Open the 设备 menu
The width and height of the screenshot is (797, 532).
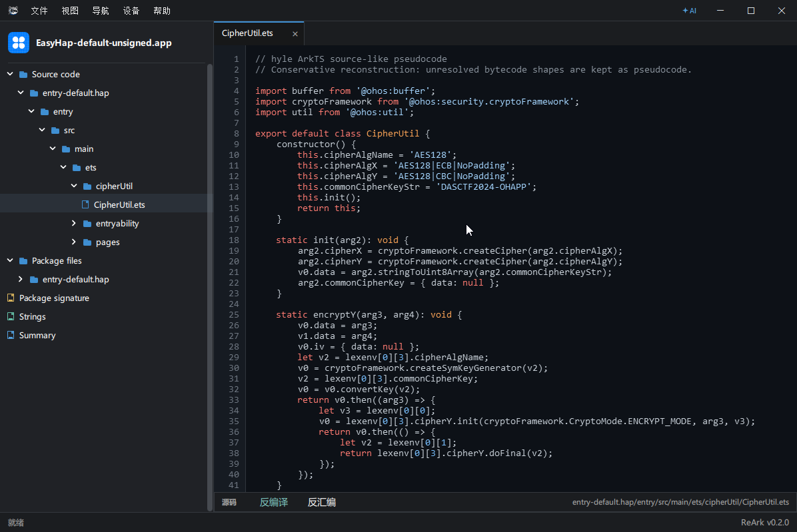click(x=131, y=11)
